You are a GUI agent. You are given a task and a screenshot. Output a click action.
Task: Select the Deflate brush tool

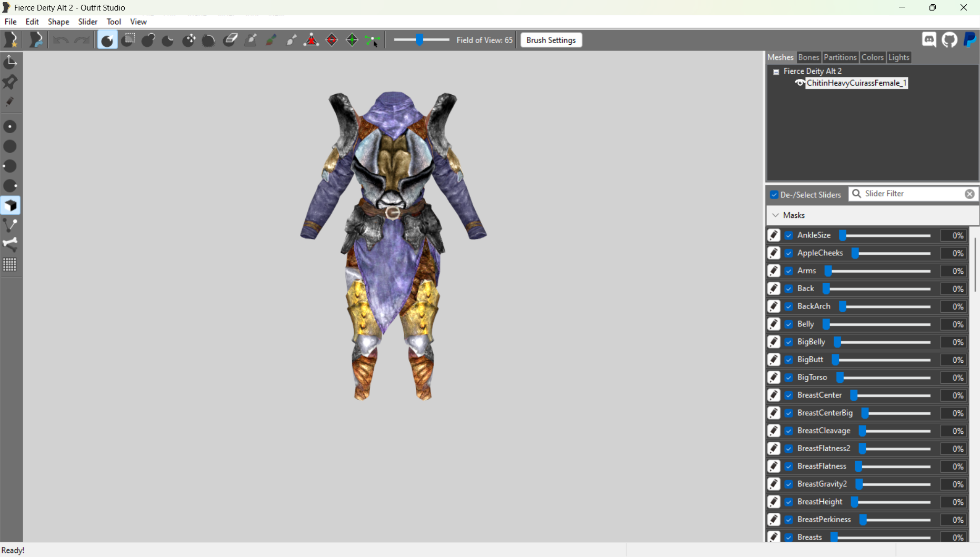pos(168,40)
